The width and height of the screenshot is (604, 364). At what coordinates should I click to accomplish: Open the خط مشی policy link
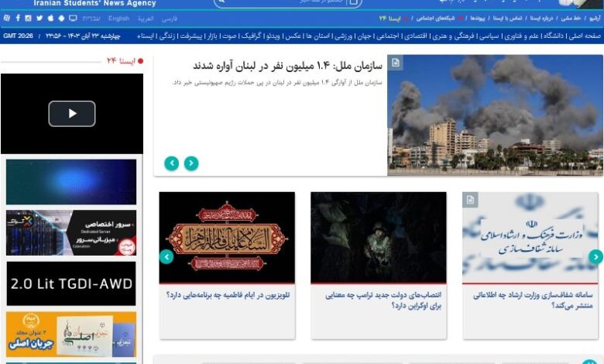(571, 18)
